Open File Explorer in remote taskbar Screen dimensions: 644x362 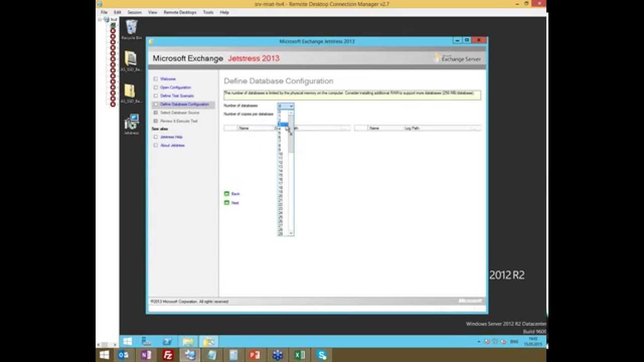[188, 341]
